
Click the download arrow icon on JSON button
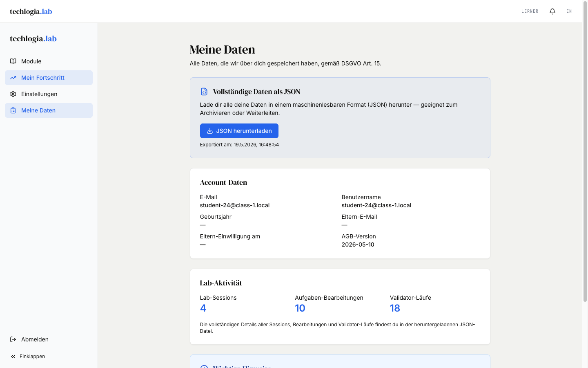(210, 131)
